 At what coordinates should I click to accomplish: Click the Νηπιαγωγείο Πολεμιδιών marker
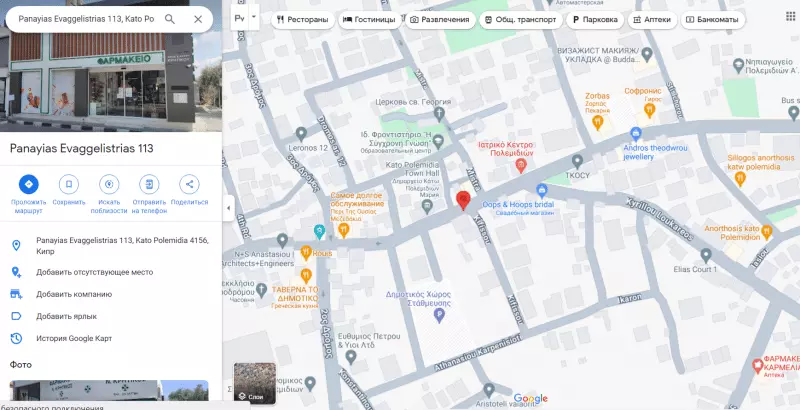click(x=738, y=65)
